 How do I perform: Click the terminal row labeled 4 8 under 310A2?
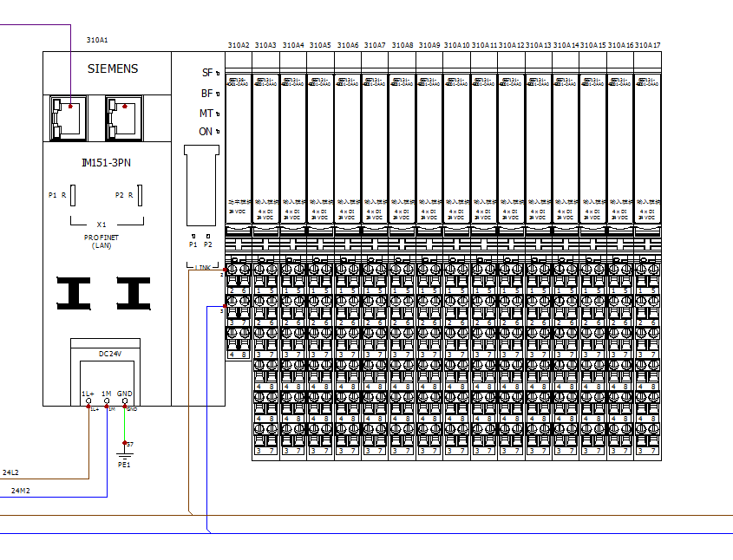pos(239,355)
